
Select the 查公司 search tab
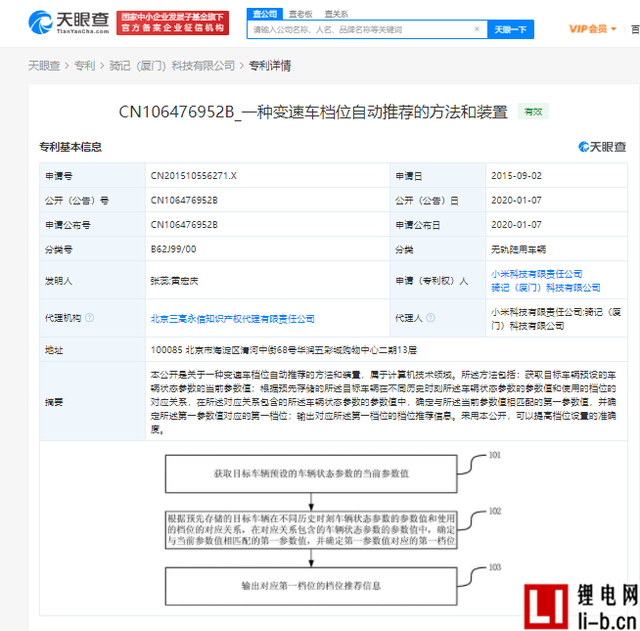click(x=264, y=14)
